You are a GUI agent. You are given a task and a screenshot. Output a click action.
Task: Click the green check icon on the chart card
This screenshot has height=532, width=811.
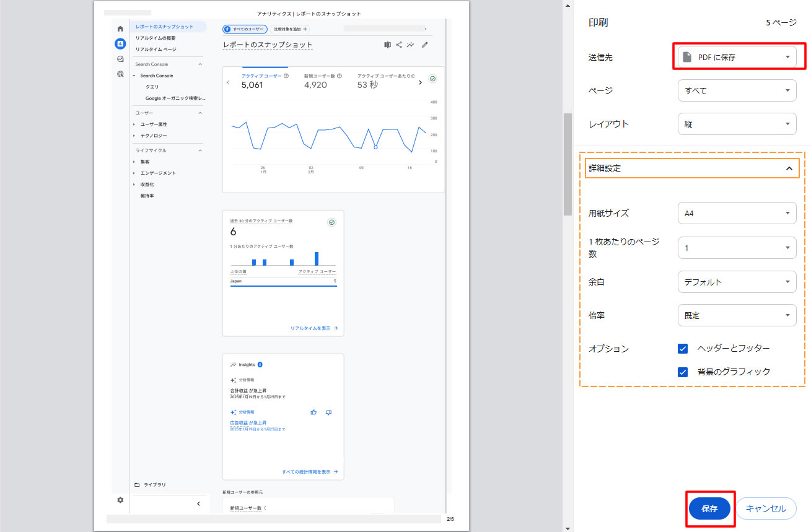[432, 79]
